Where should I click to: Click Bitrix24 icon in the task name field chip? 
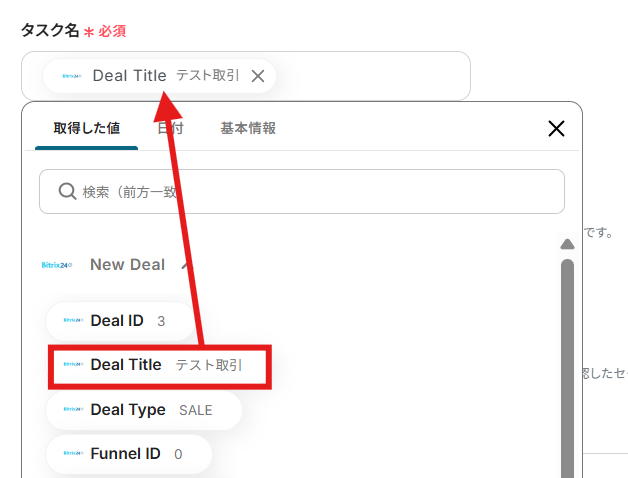(71, 76)
